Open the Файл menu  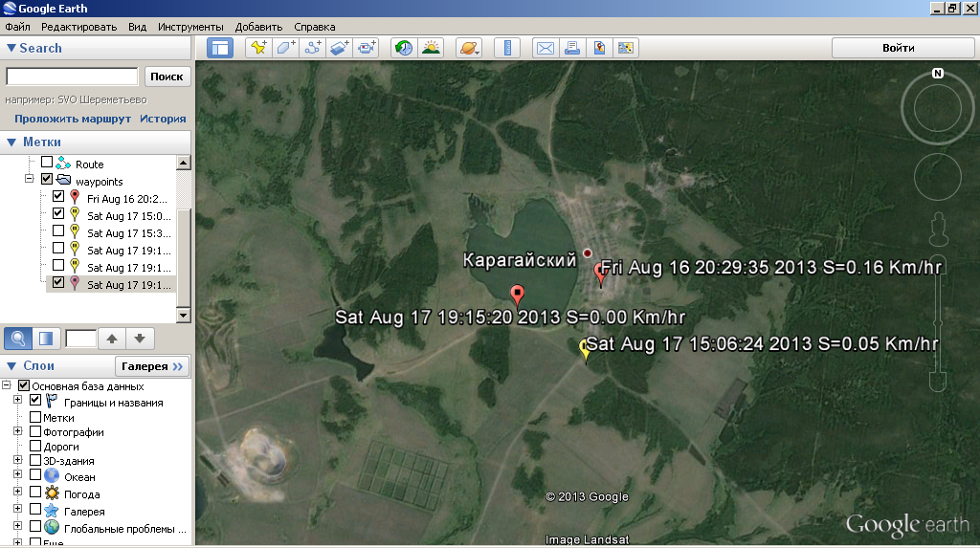[17, 27]
